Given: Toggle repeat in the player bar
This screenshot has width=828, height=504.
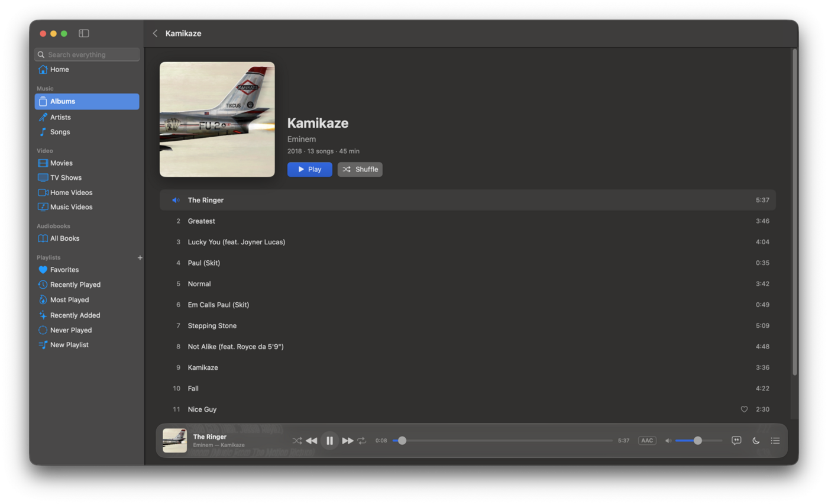Looking at the screenshot, I should [x=362, y=441].
